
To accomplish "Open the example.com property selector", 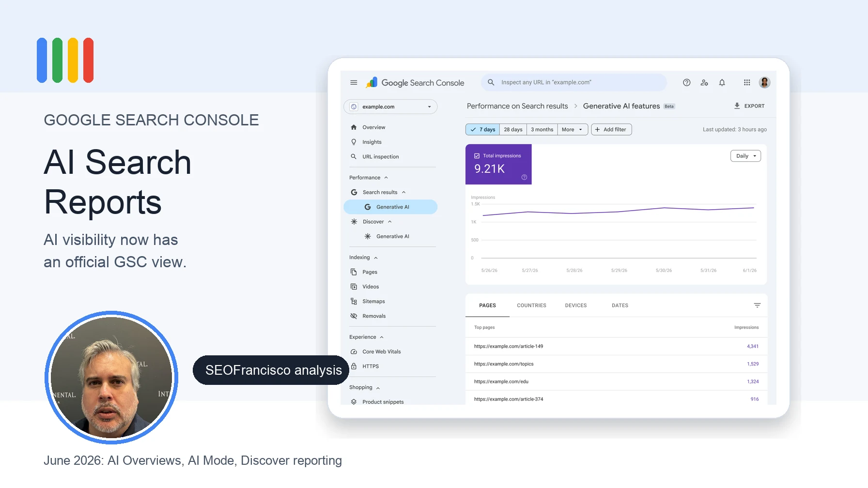I will click(390, 107).
